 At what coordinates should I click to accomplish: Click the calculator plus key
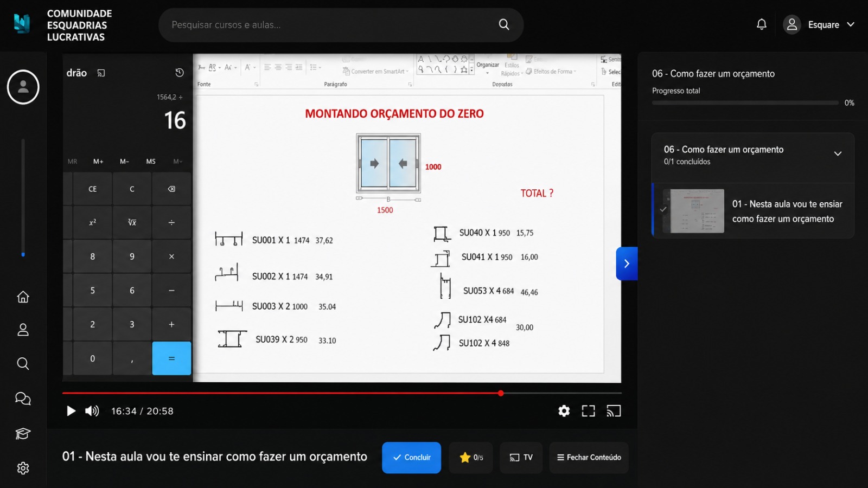[x=171, y=324]
